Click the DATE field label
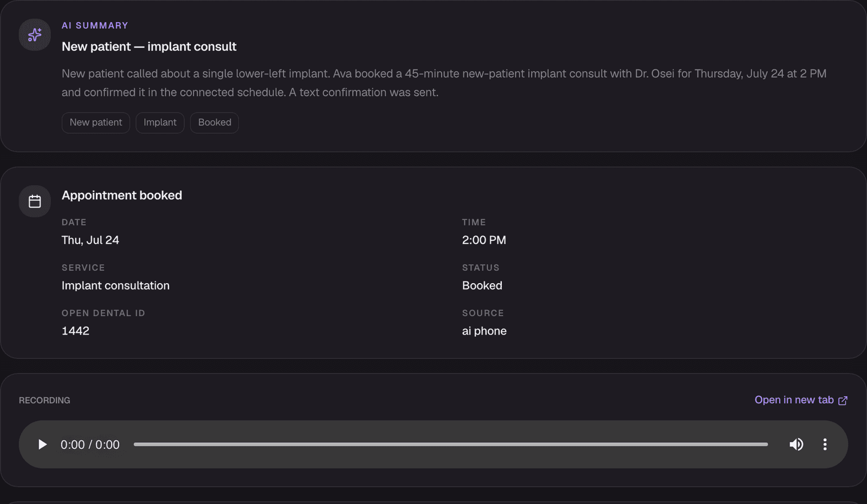This screenshot has width=867, height=504. [x=74, y=222]
